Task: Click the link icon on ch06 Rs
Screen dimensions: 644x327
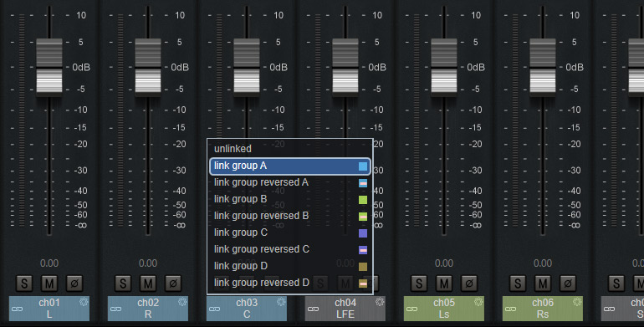Action: tap(510, 309)
